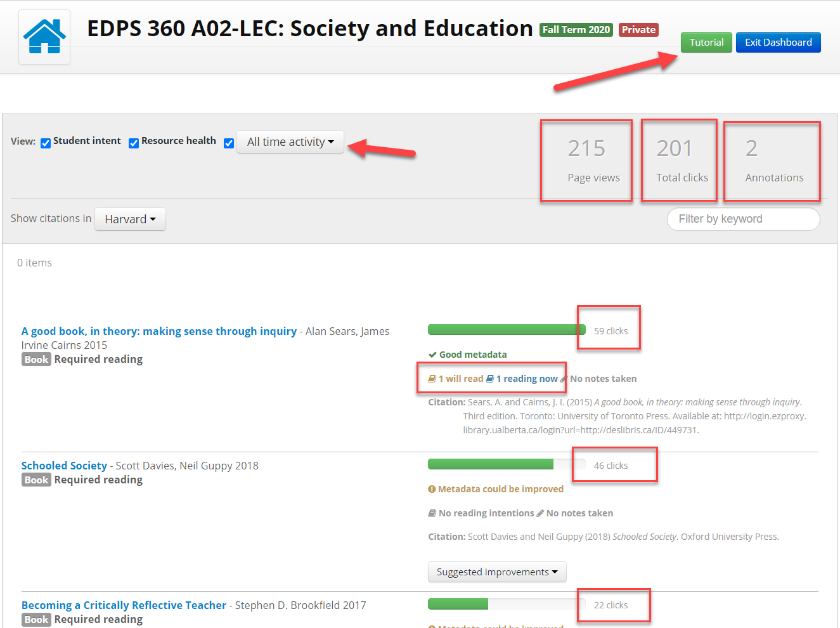Click the 'Good metadata' status text
Screen dimensions: 840x628
473,355
